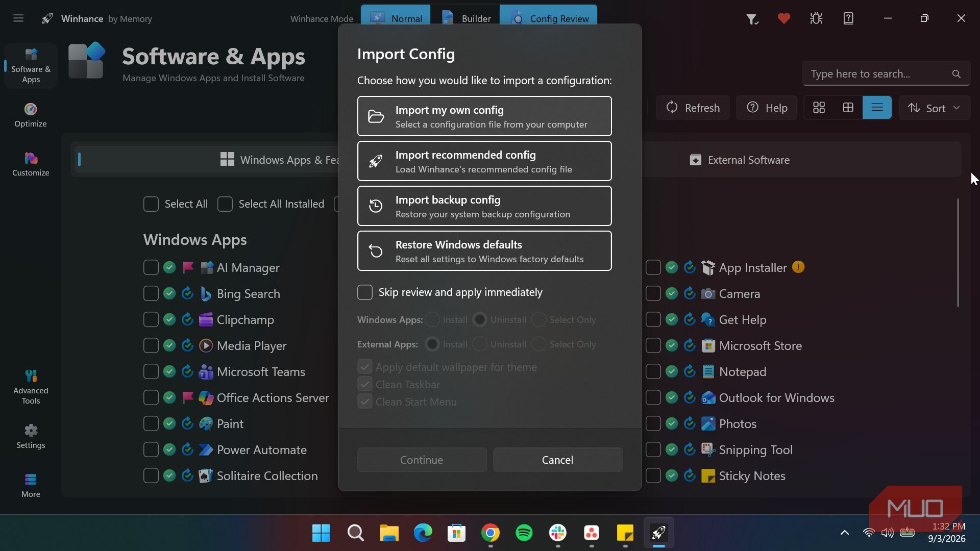Switch to Config Review mode tab
Viewport: 980px width, 551px height.
[x=549, y=14]
